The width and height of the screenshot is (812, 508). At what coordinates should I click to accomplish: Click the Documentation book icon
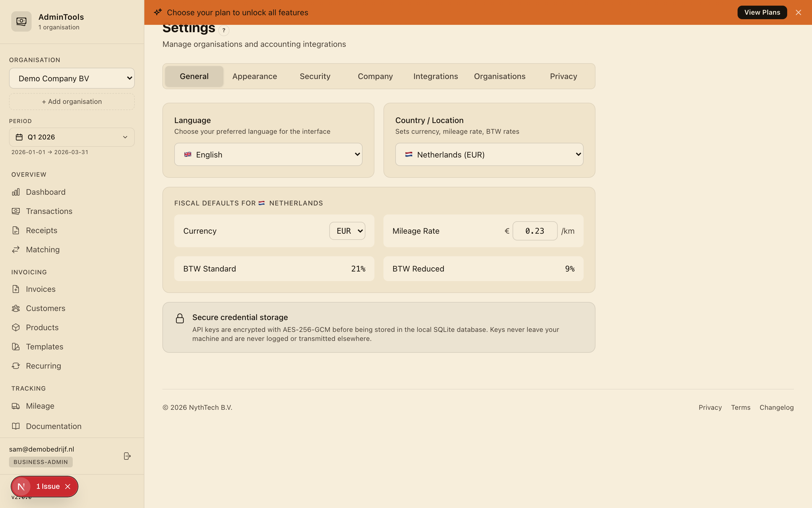coord(16,426)
